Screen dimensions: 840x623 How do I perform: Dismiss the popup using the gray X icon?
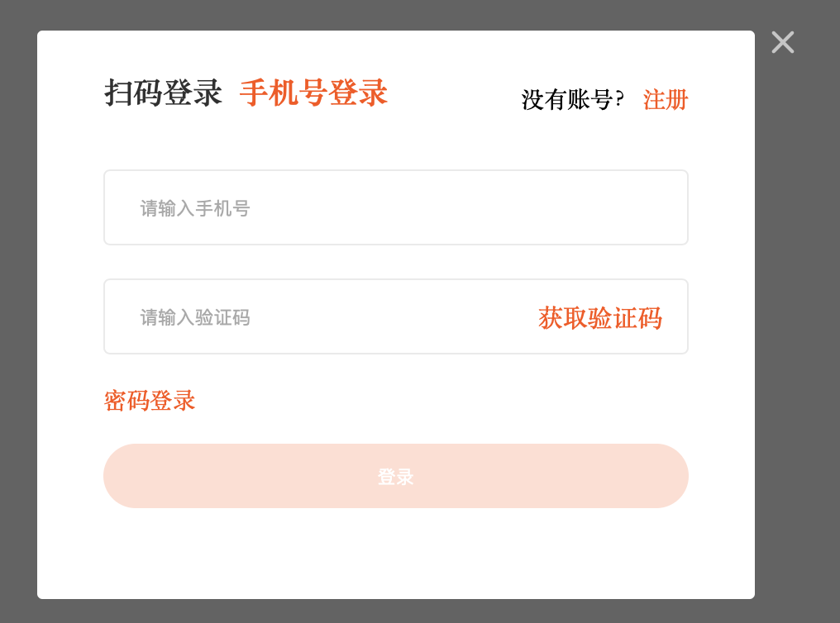point(783,42)
